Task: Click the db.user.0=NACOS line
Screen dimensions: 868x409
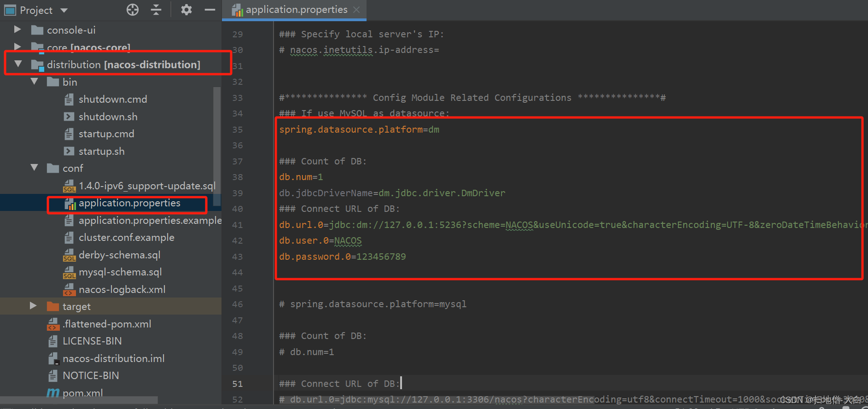Action: pyautogui.click(x=320, y=240)
